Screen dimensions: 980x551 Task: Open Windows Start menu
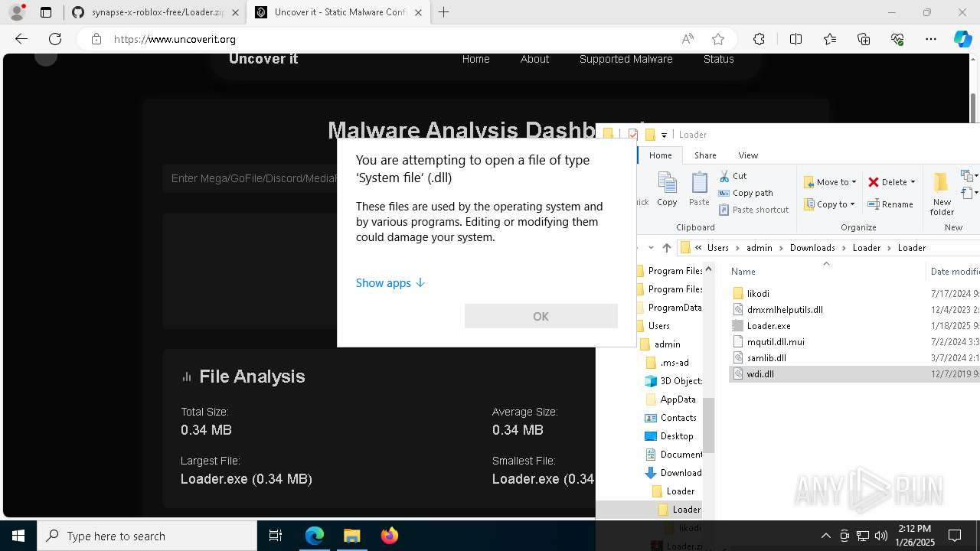[x=18, y=536]
